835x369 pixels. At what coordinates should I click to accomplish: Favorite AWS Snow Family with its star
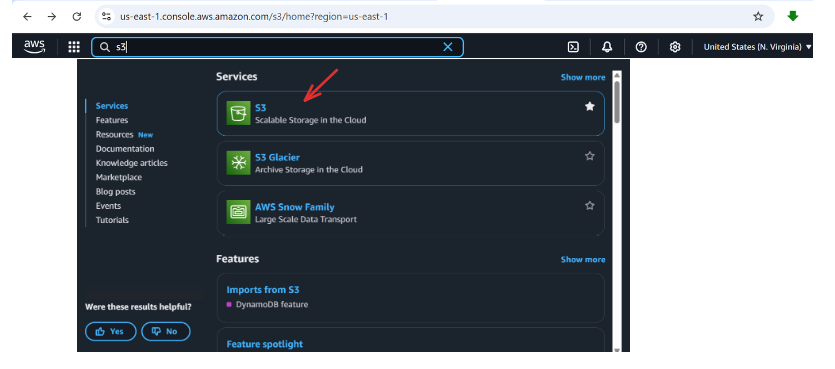[590, 206]
